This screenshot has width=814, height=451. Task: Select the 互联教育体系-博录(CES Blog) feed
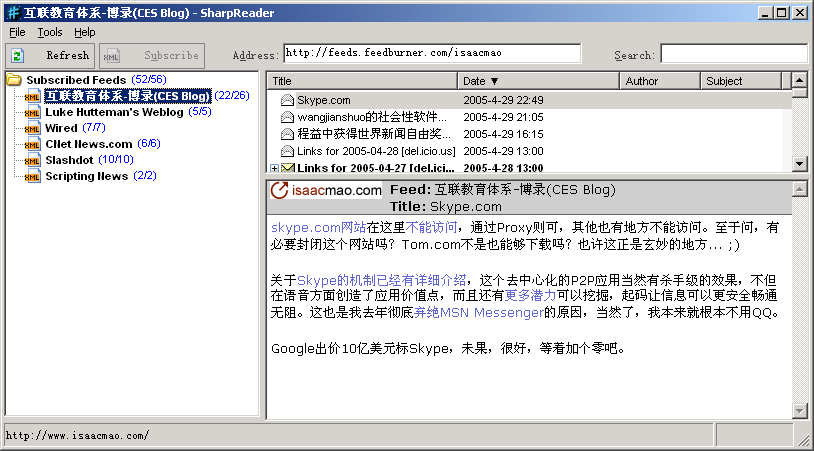click(x=128, y=96)
